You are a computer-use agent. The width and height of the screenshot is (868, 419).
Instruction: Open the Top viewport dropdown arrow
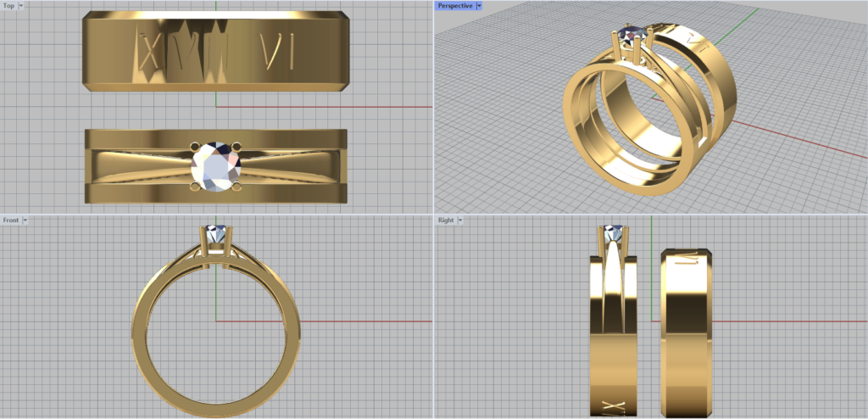pyautogui.click(x=21, y=6)
